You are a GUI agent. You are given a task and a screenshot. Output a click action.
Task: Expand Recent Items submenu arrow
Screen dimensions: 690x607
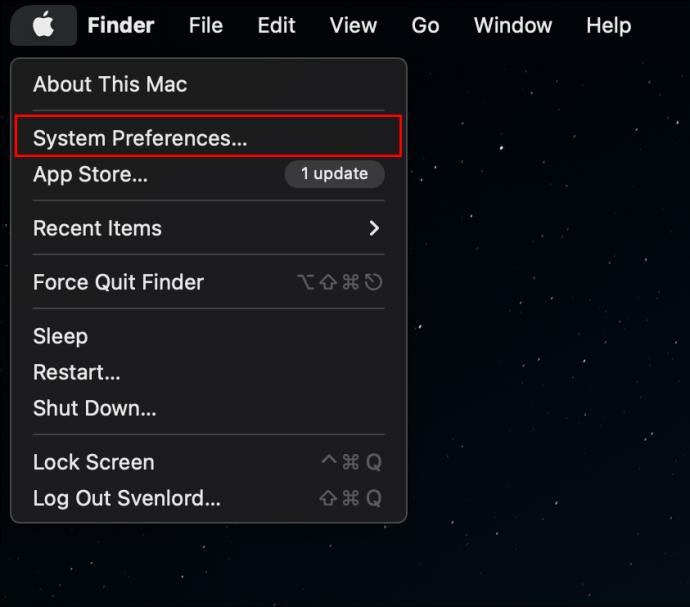[x=374, y=228]
